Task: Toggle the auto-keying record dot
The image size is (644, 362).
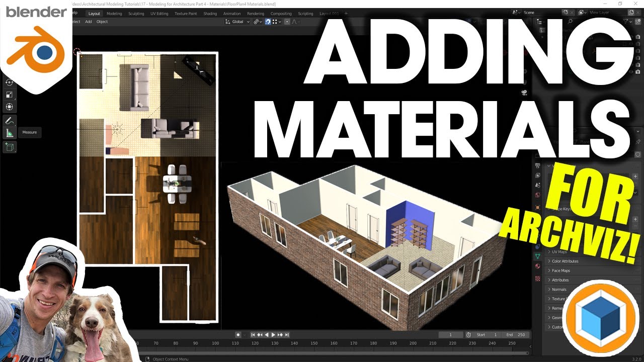Action: point(238,335)
